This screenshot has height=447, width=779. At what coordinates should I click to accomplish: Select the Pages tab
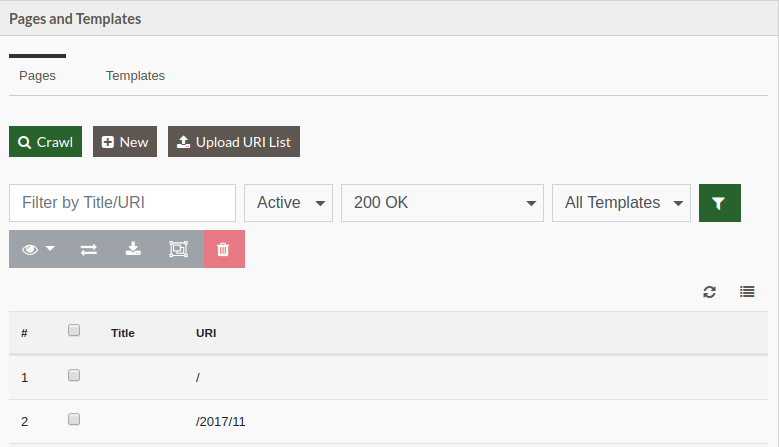pyautogui.click(x=37, y=75)
